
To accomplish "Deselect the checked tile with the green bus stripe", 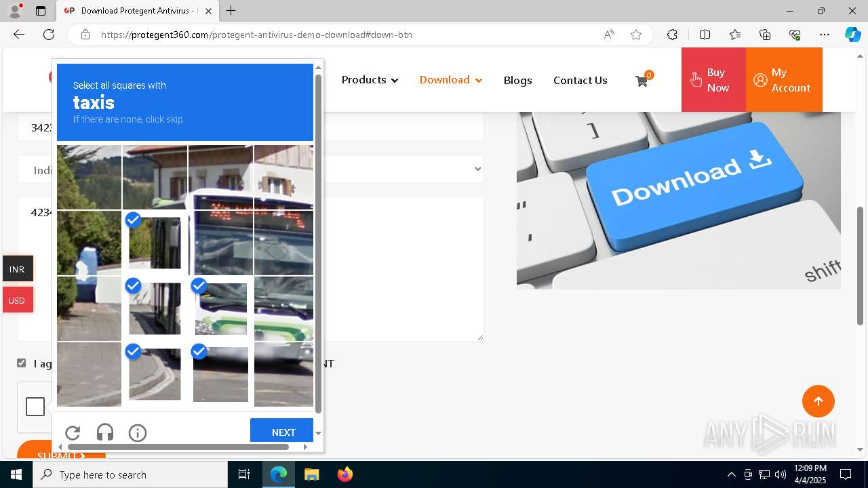I will (x=220, y=308).
